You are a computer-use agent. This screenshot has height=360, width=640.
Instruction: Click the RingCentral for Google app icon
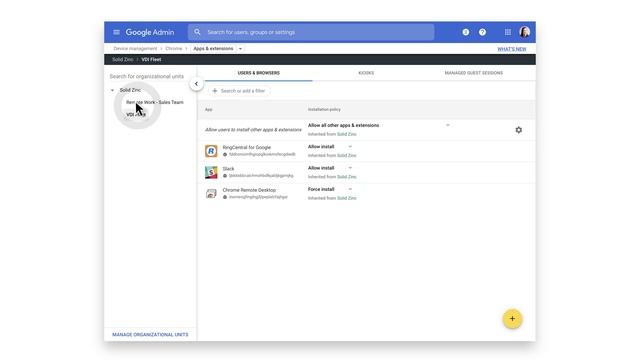pyautogui.click(x=211, y=151)
